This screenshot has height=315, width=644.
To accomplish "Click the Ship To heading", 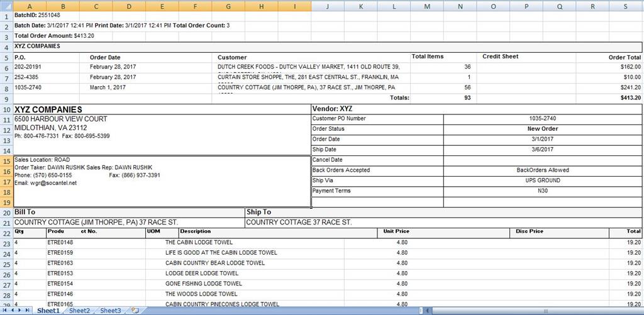I will [258, 212].
